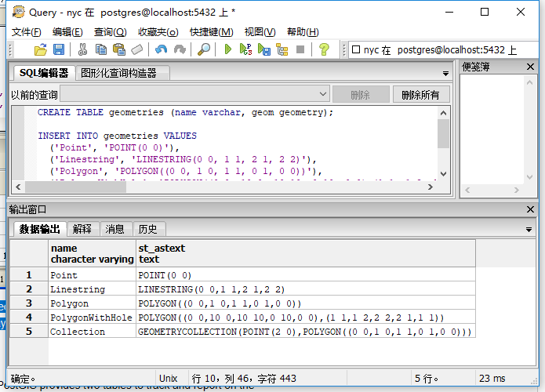
Task: Save the query with floppy disk icon
Action: (x=59, y=49)
